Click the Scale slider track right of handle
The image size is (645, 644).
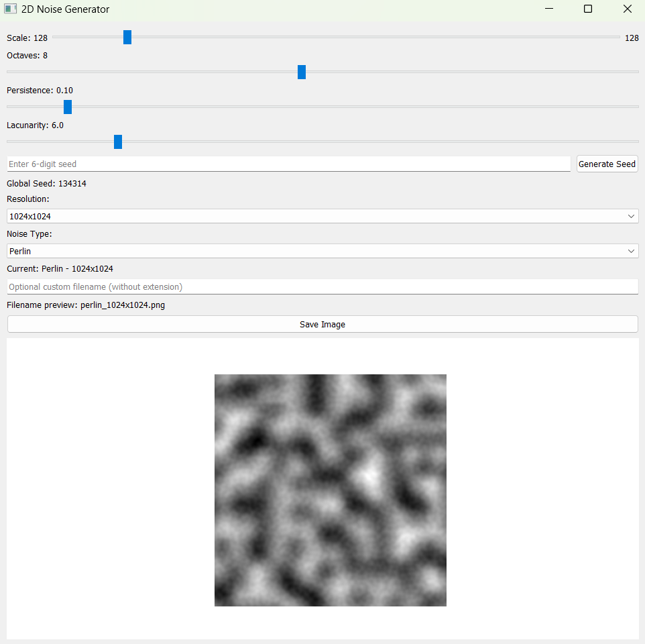[x=369, y=37]
